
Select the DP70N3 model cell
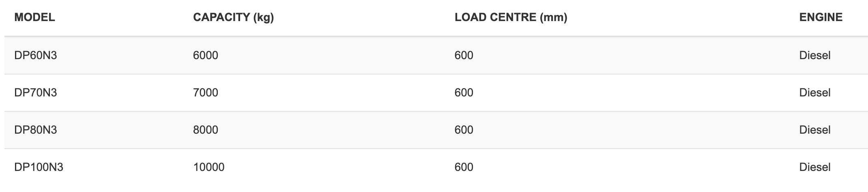coord(36,93)
